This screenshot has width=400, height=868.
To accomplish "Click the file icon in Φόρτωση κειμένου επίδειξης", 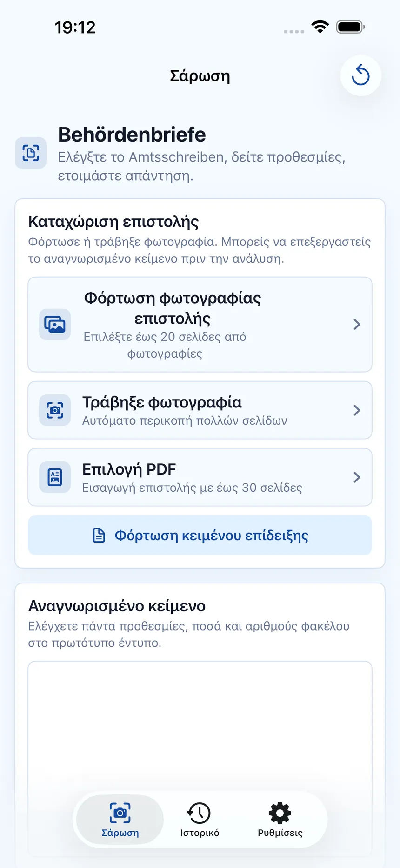I will tap(99, 536).
